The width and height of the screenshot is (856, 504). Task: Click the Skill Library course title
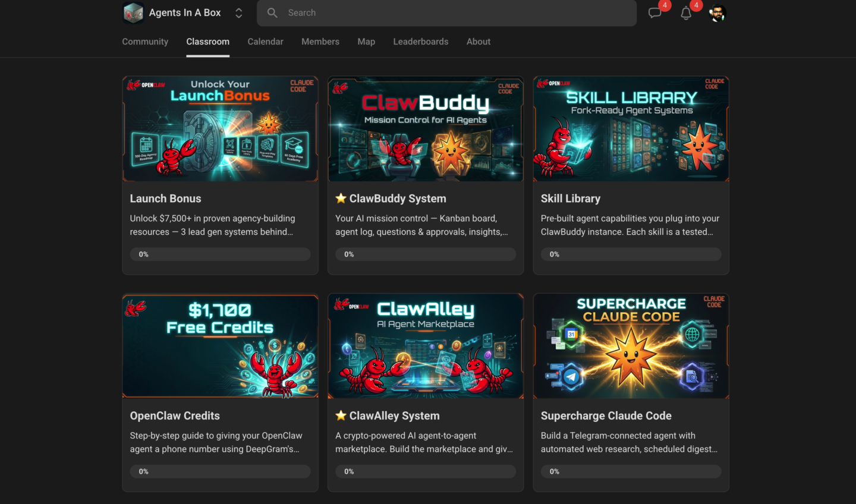pyautogui.click(x=571, y=199)
